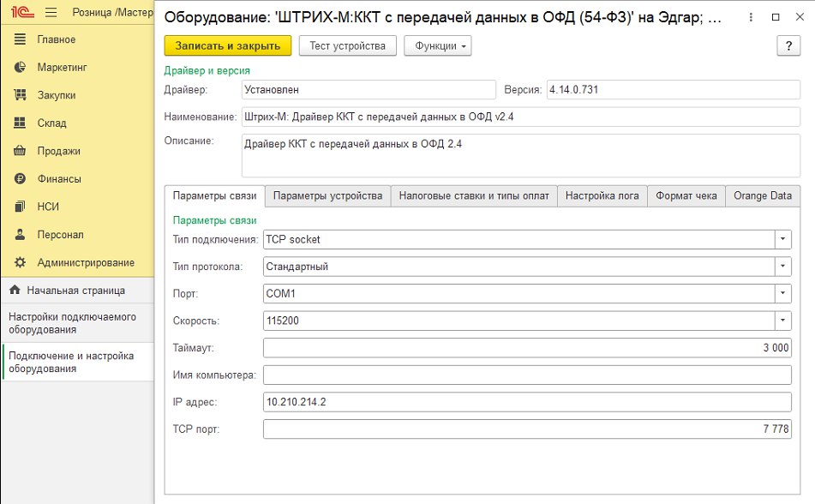This screenshot has height=504, width=815.
Task: Go to Начальная страница home icon
Action: pyautogui.click(x=15, y=291)
